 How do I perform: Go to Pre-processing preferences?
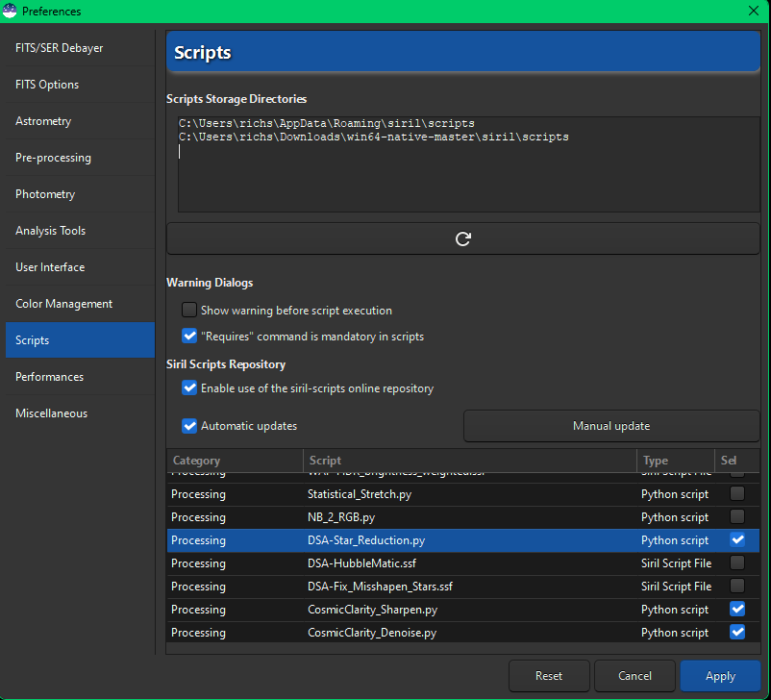pos(80,158)
